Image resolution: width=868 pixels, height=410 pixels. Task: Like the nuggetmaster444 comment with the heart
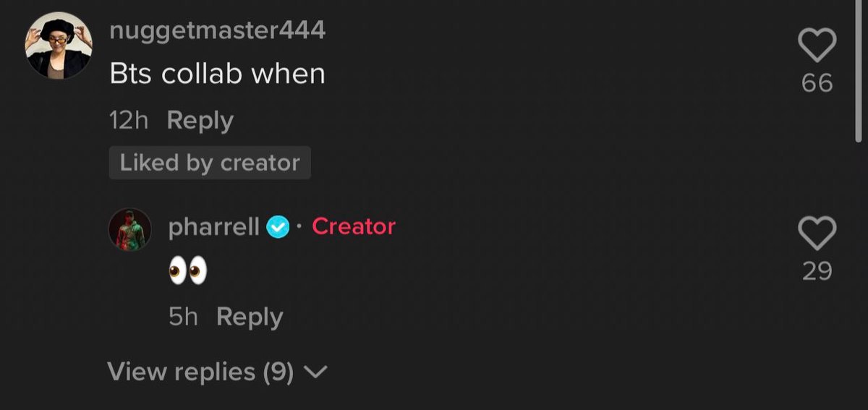(817, 45)
